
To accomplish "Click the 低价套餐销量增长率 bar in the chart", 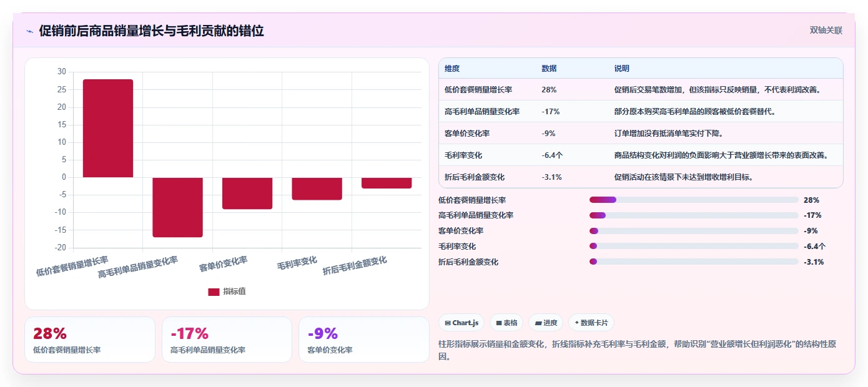I will click(108, 129).
